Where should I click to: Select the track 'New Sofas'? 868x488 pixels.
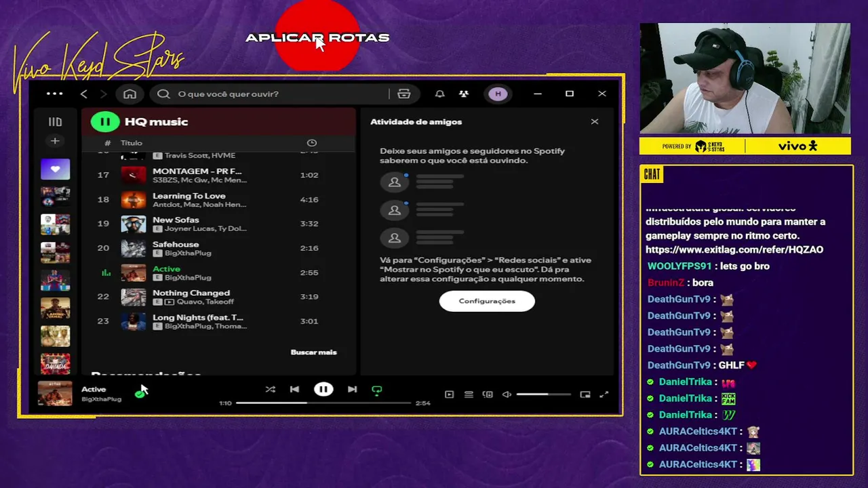(x=218, y=224)
